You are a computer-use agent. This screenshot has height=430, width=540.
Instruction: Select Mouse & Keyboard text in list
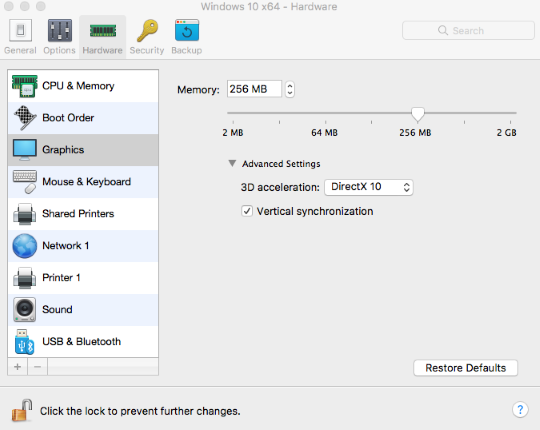86,181
